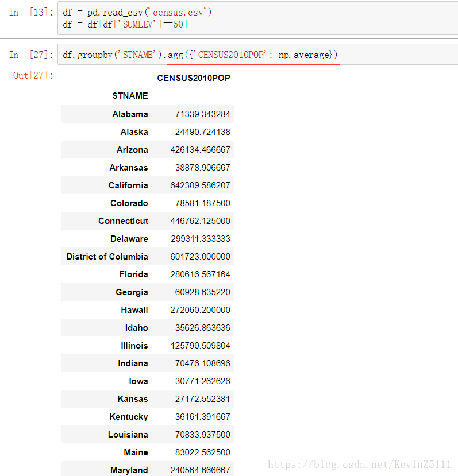Select the Arkansas row label
Image resolution: width=458 pixels, height=476 pixels.
pyautogui.click(x=129, y=168)
